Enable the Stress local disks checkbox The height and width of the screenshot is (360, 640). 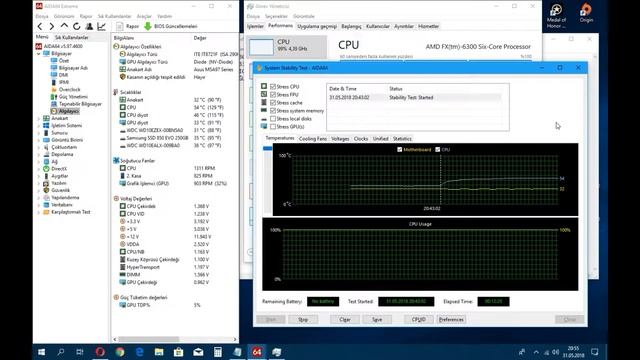coord(273,119)
